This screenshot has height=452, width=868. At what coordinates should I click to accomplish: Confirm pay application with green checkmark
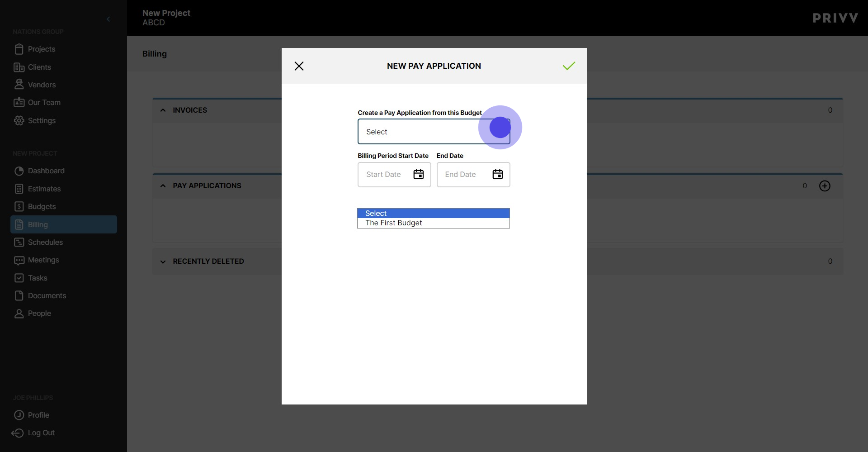coord(569,66)
